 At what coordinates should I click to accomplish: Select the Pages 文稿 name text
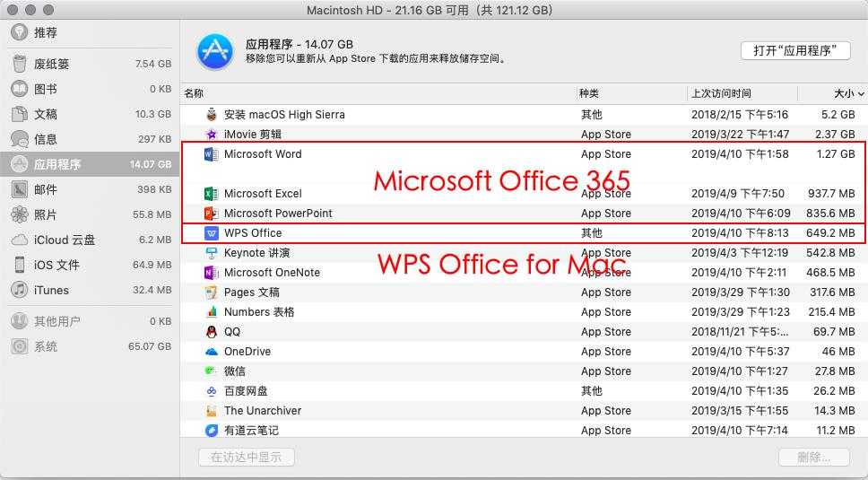[x=252, y=292]
